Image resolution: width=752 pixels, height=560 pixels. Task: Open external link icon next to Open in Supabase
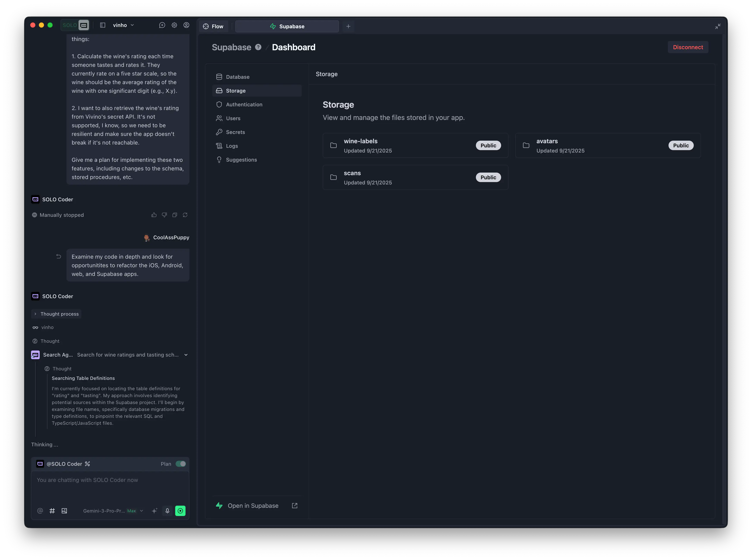click(x=294, y=506)
